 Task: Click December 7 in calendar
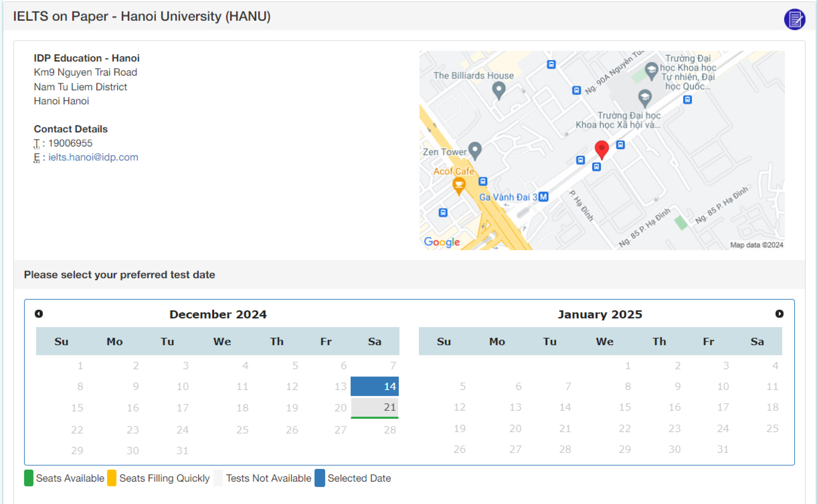[393, 365]
